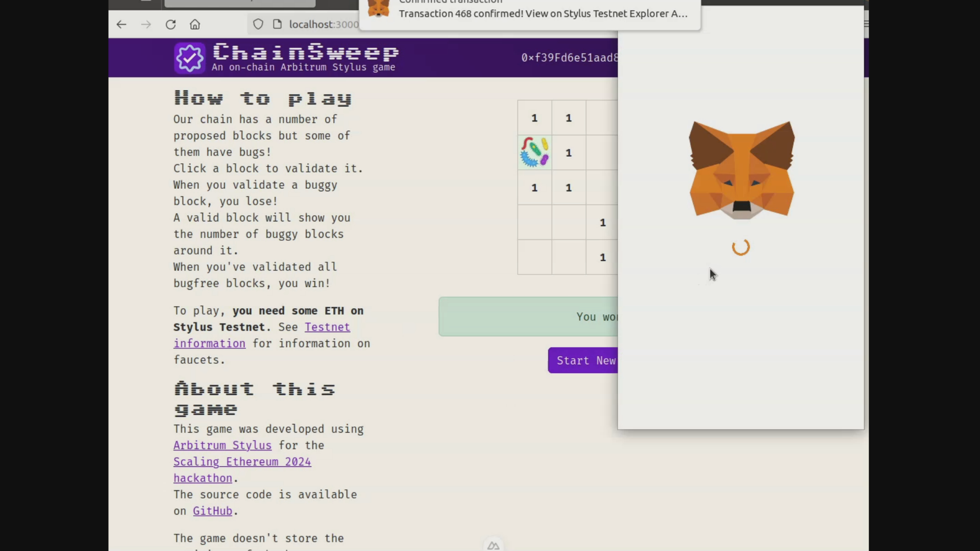Open the Scaling Ethereum 2024 hackathon link
Screen dimensions: 980x551
point(242,470)
